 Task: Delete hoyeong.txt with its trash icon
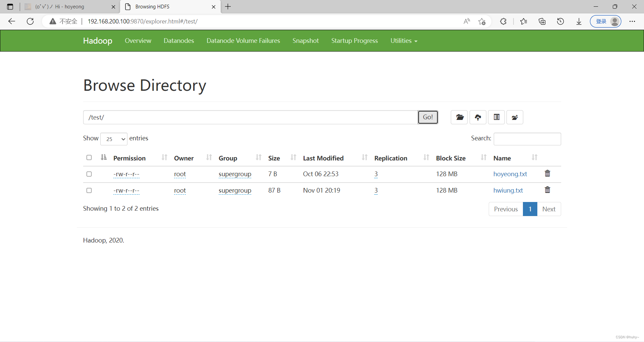(547, 174)
